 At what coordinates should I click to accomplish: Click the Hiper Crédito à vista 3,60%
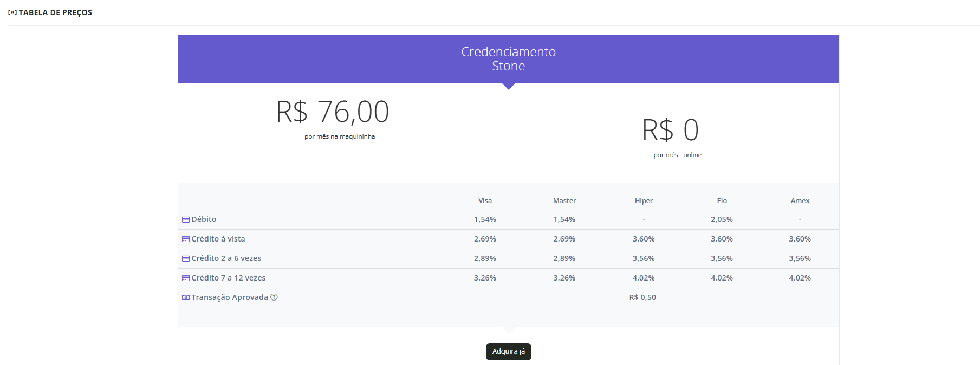[644, 239]
